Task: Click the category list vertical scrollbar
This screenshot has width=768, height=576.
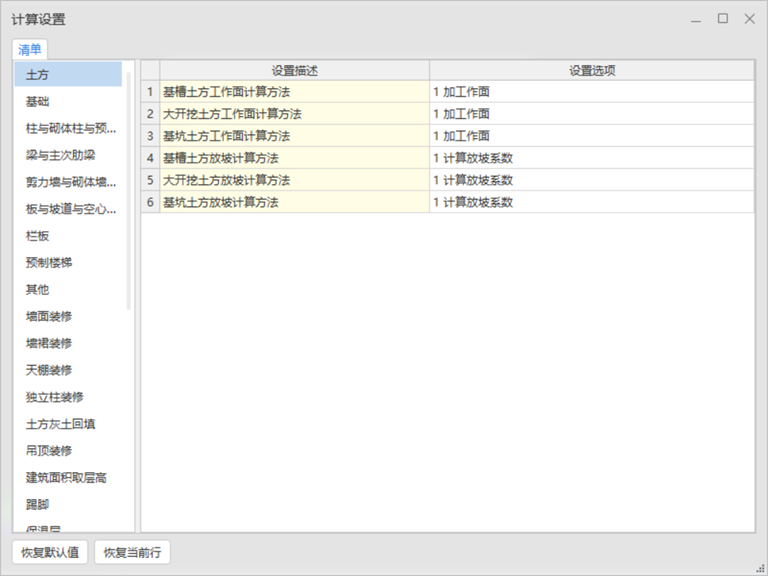Action: click(x=129, y=190)
